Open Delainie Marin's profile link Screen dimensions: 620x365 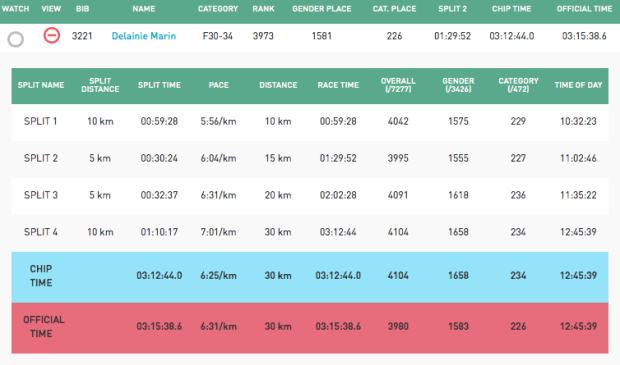144,36
